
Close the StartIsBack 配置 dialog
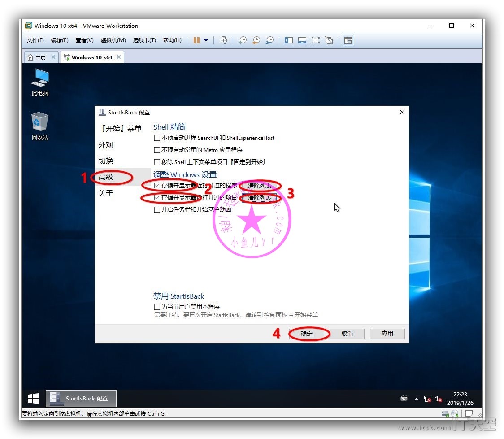402,112
